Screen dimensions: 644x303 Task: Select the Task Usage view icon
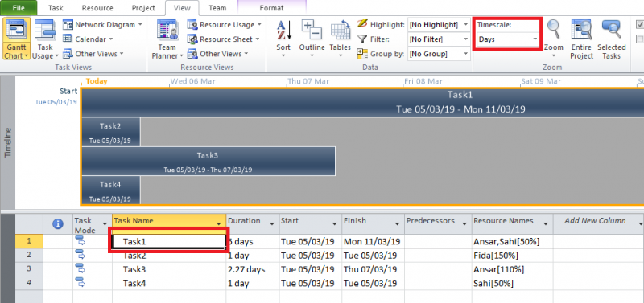click(45, 30)
